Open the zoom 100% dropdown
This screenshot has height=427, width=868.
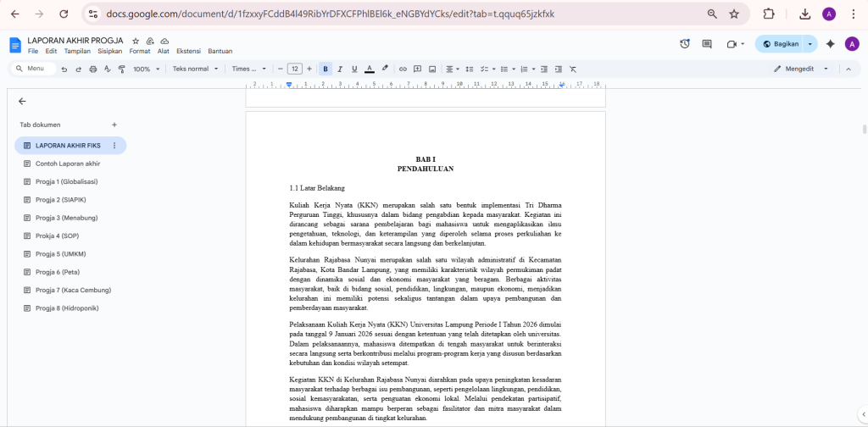tap(145, 69)
